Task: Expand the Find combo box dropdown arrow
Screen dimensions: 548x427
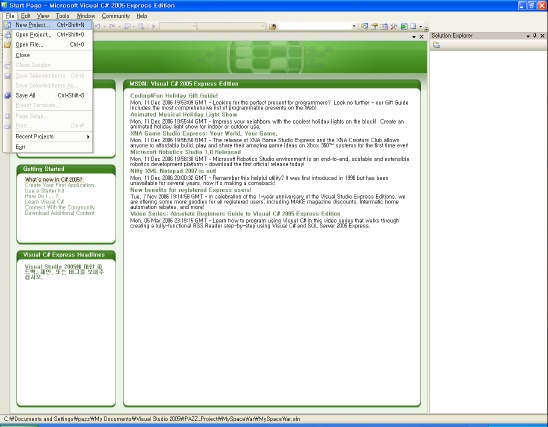Action: [x=354, y=26]
